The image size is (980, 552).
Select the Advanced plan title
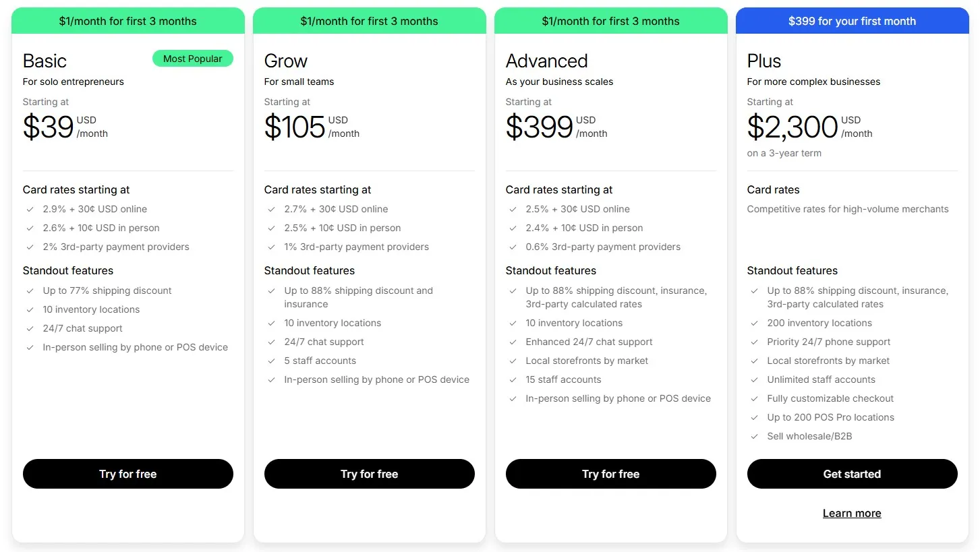[546, 61]
